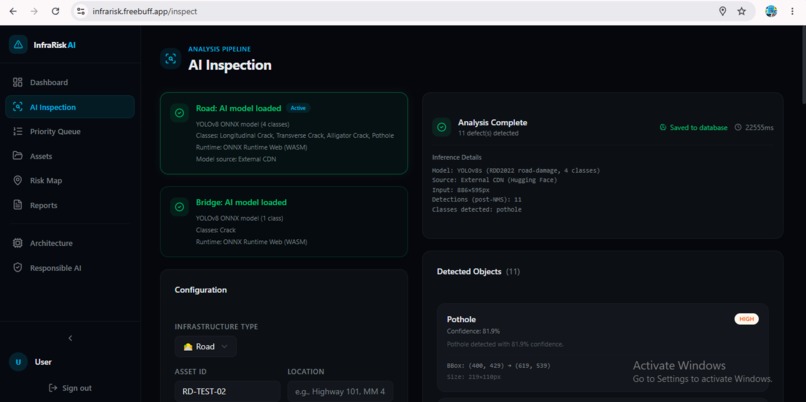Viewport: 806px width, 402px height.
Task: Click the Reports document icon
Action: [17, 205]
